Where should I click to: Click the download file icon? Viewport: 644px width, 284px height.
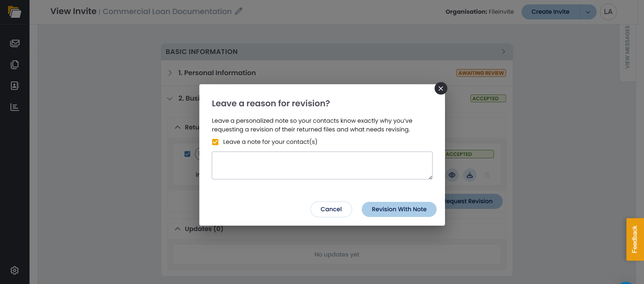coord(469,175)
